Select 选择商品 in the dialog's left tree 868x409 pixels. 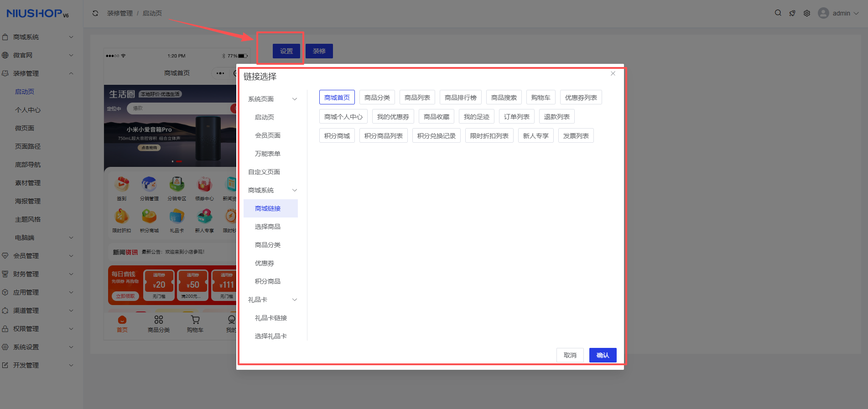(268, 227)
